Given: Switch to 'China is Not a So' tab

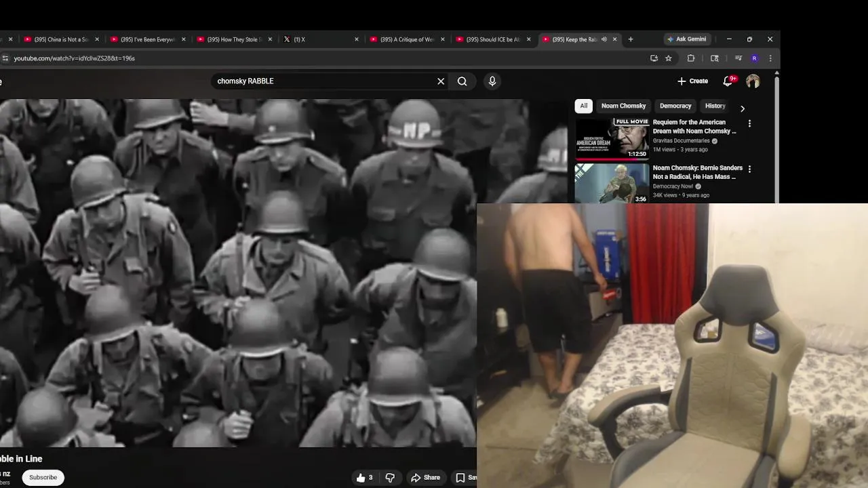Looking at the screenshot, I should pos(61,39).
